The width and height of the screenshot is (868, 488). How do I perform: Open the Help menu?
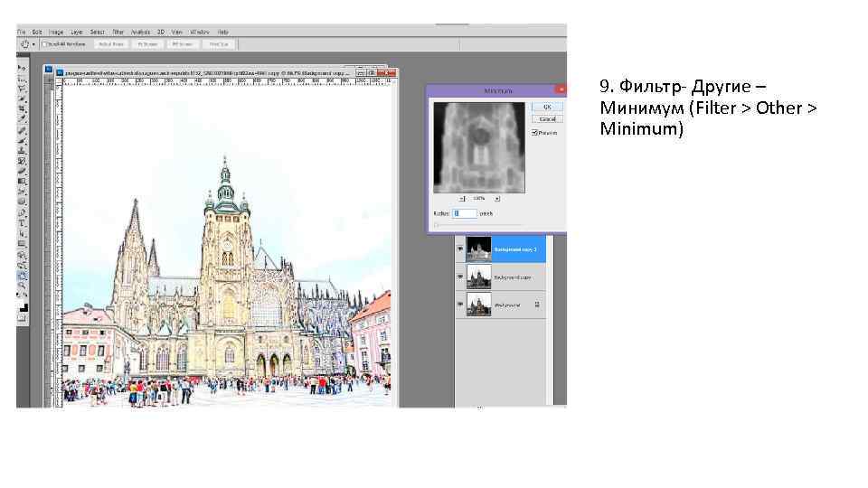(222, 33)
